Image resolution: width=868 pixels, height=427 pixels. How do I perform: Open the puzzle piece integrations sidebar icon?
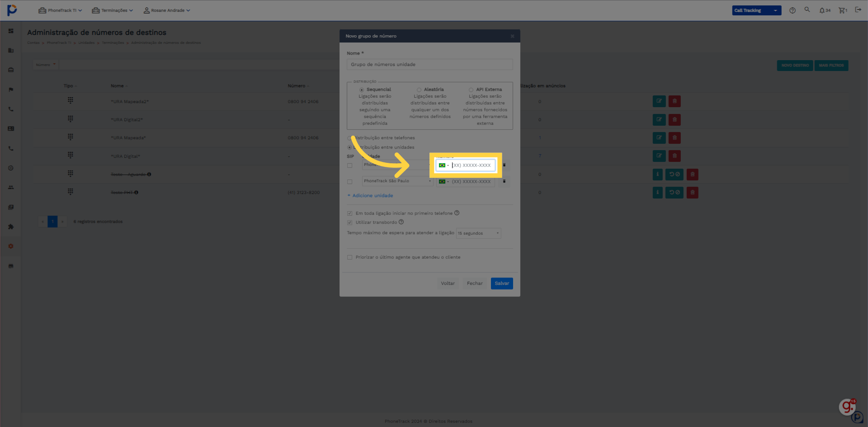tap(11, 227)
